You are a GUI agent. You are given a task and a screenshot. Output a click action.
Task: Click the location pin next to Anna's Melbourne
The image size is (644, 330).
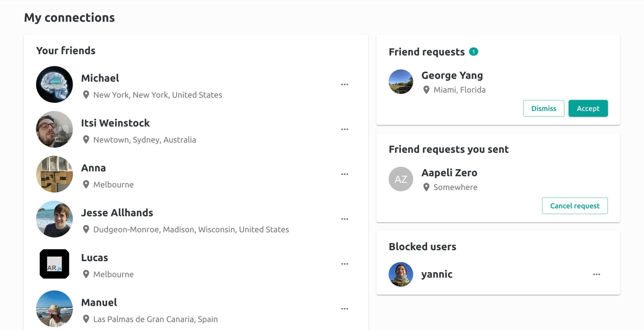tap(86, 184)
